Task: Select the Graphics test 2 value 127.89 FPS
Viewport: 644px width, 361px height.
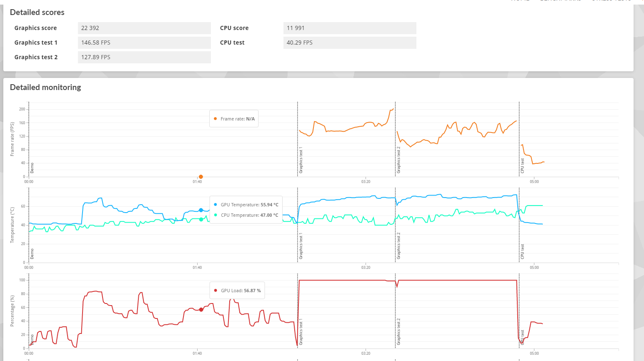Action: (144, 57)
